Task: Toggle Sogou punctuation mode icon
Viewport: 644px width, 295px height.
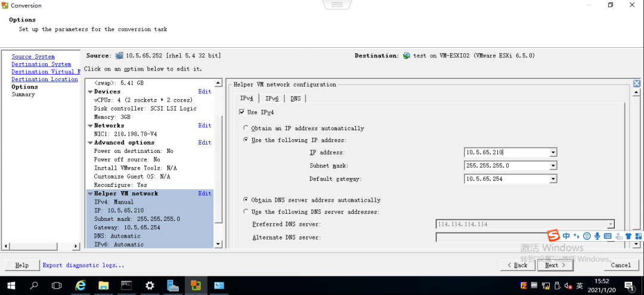Action: 577,236
